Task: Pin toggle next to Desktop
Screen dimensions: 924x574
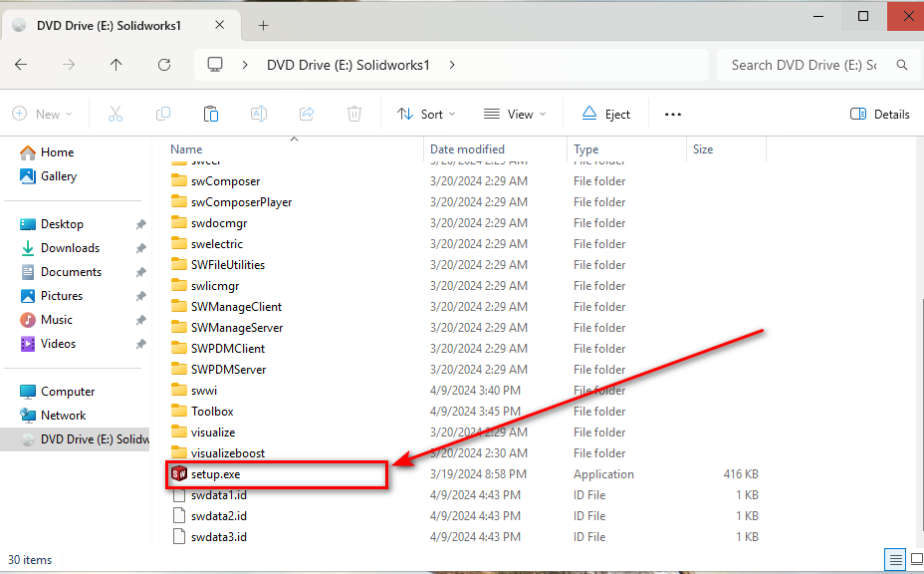Action: point(140,224)
